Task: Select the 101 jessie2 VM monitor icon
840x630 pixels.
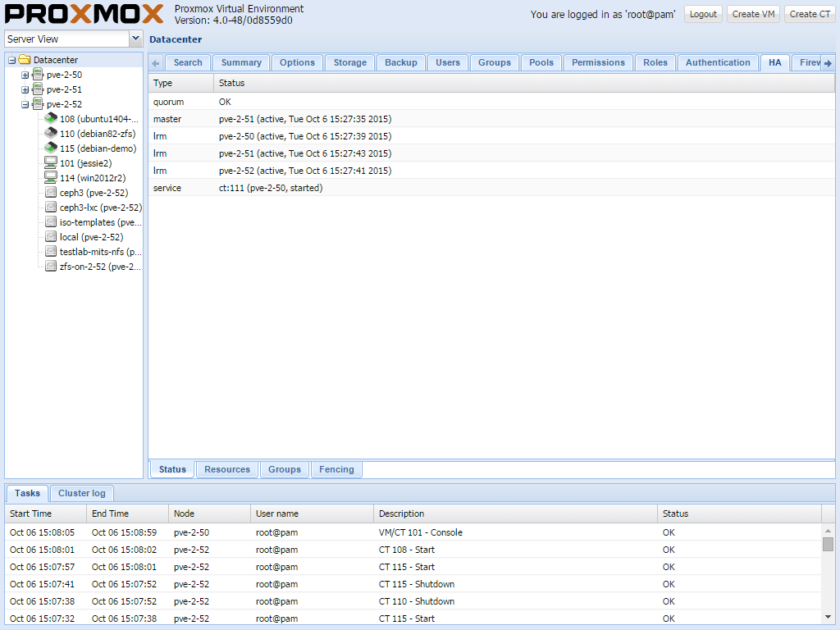Action: 51,163
